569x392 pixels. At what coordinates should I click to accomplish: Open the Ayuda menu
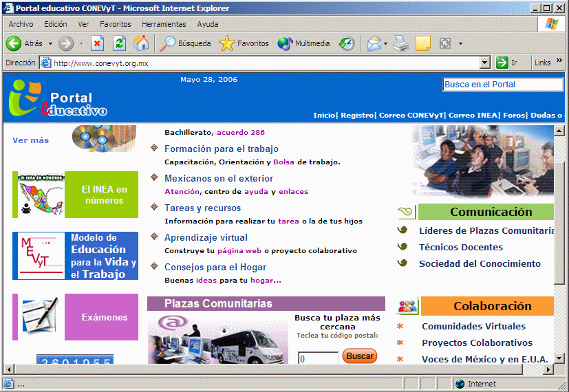coord(208,24)
